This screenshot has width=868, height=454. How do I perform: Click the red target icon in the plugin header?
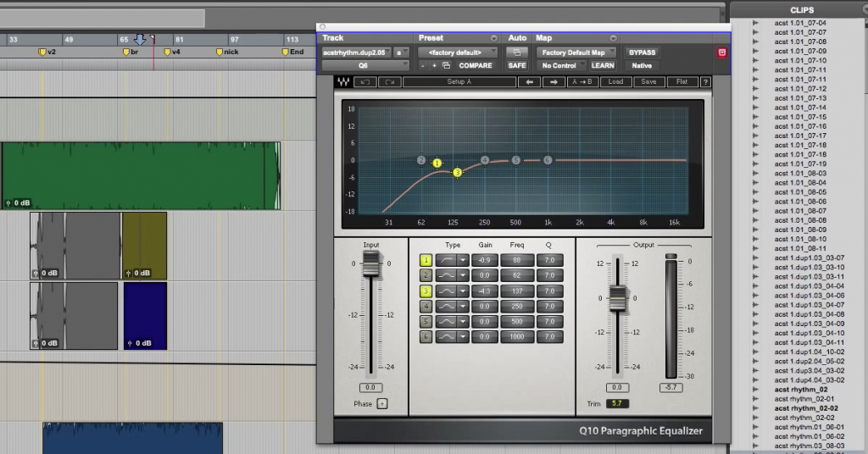click(722, 53)
